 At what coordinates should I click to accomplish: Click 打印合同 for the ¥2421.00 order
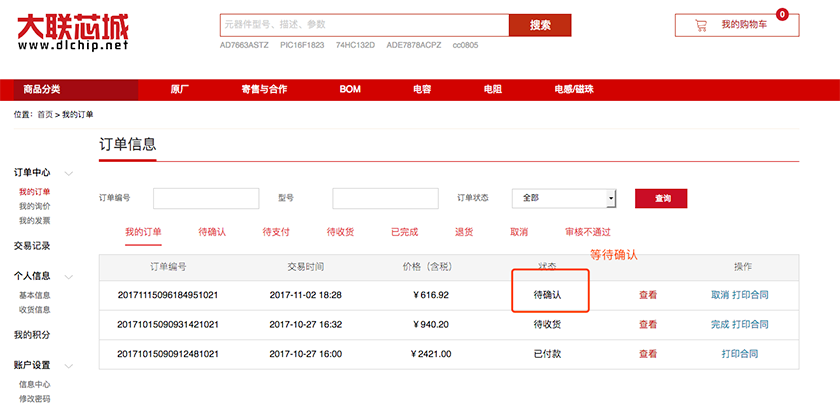[x=739, y=354]
